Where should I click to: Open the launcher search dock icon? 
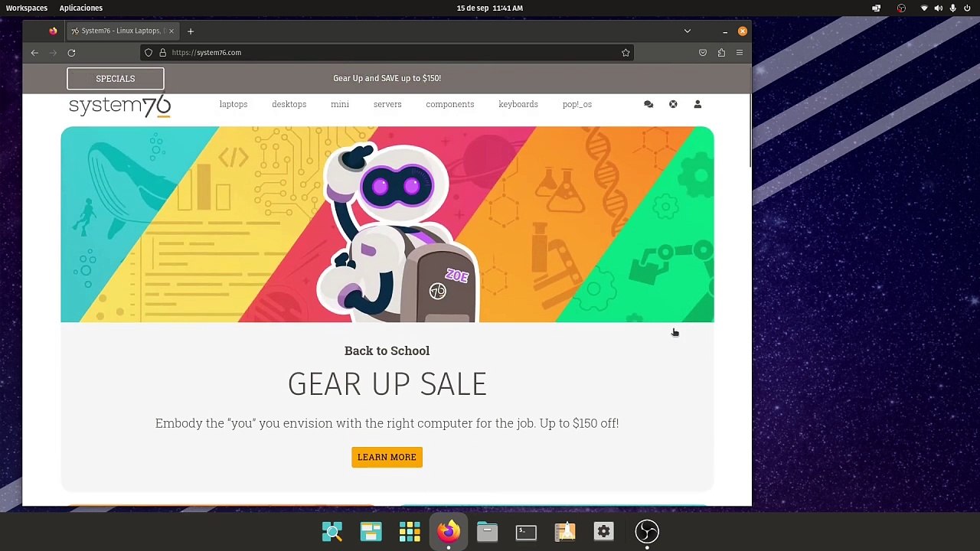pos(332,532)
